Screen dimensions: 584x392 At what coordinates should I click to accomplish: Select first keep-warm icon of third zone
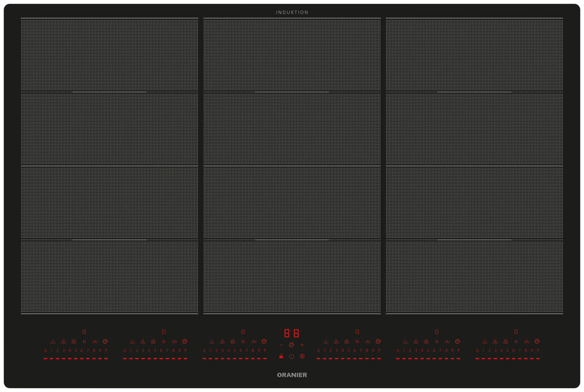coord(211,341)
